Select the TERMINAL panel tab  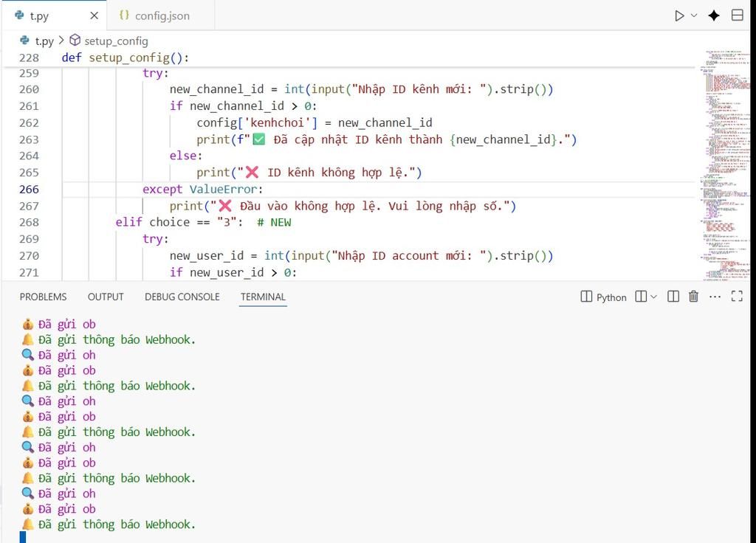pos(263,297)
